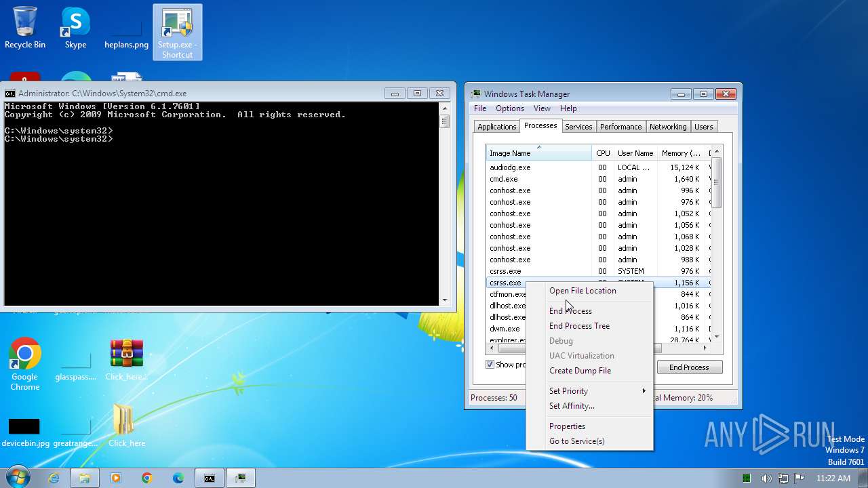This screenshot has width=868, height=488.
Task: Choose Properties in context menu
Action: (x=589, y=426)
